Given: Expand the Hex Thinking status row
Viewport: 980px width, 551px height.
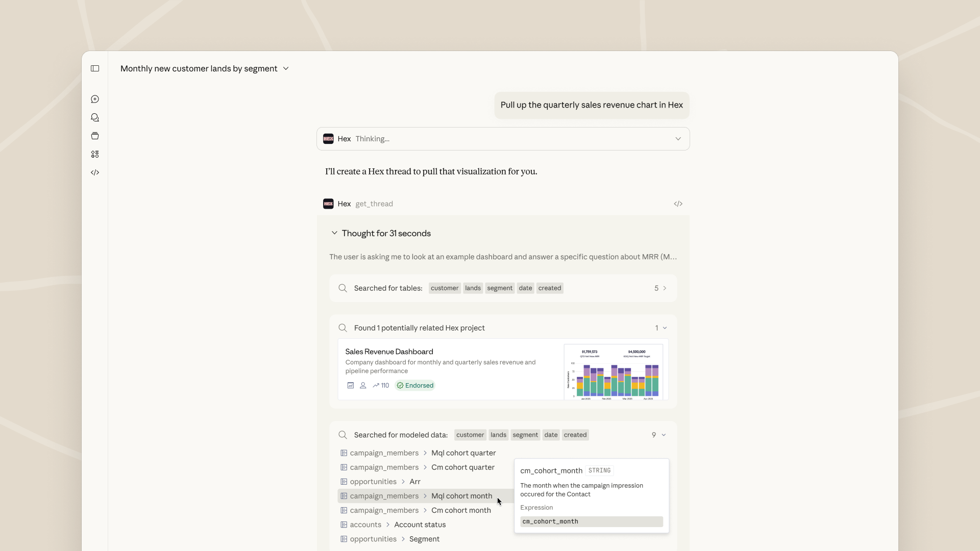Looking at the screenshot, I should tap(678, 138).
